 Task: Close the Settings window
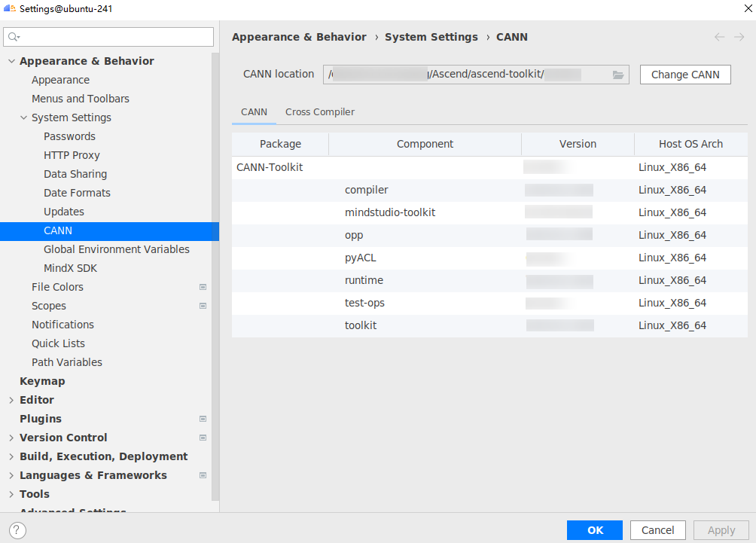click(748, 8)
